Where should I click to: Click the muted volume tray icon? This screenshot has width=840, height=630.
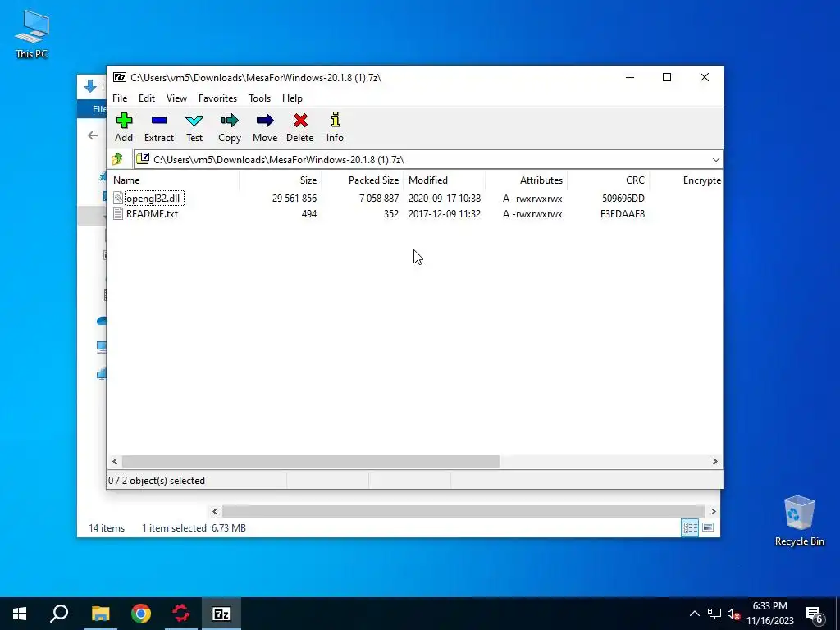click(x=734, y=614)
